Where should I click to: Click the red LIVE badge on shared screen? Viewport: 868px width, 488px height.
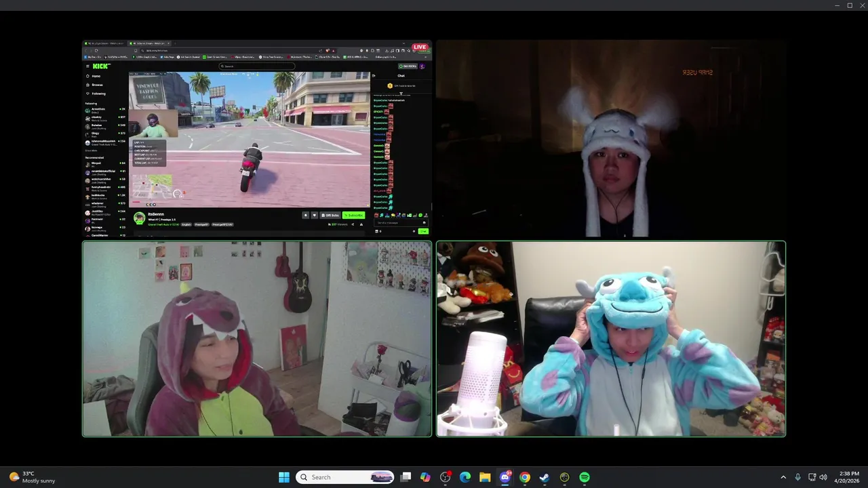click(x=420, y=47)
